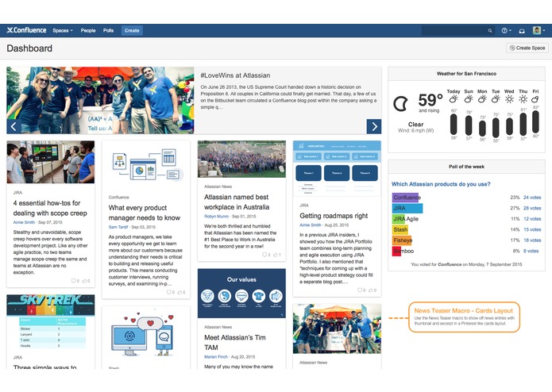Open author Marian Finch profile link

tap(216, 357)
